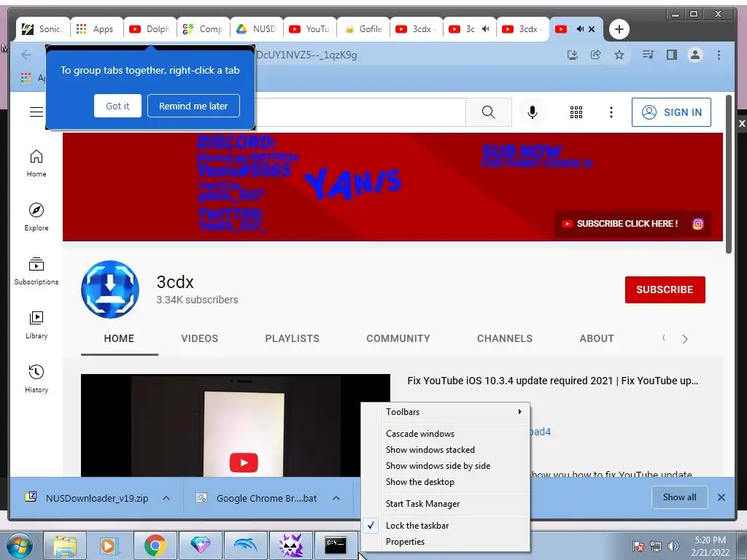Click the Windows Start orb

19,545
